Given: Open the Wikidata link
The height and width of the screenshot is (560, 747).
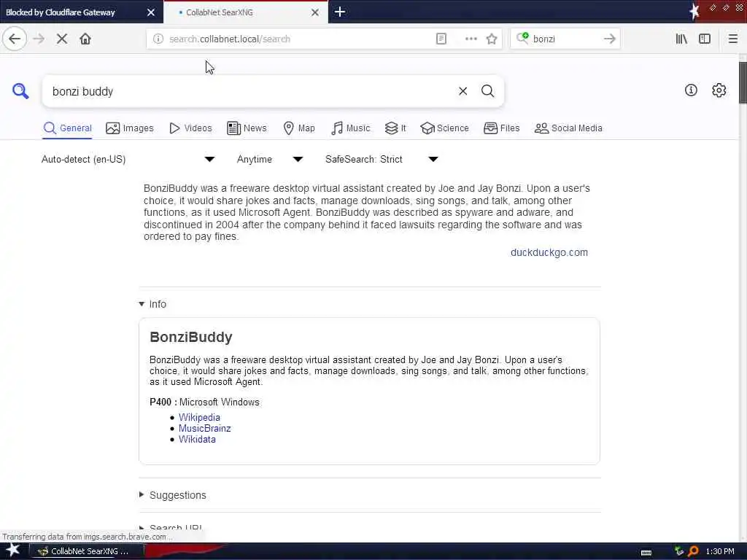Looking at the screenshot, I should click(x=197, y=439).
